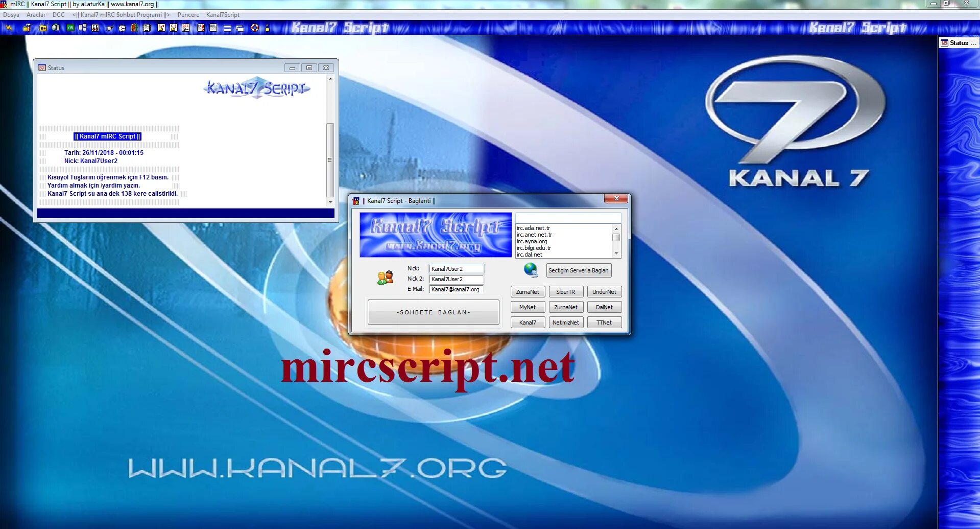Connect to the MyNet network
The image size is (980, 529).
[528, 307]
